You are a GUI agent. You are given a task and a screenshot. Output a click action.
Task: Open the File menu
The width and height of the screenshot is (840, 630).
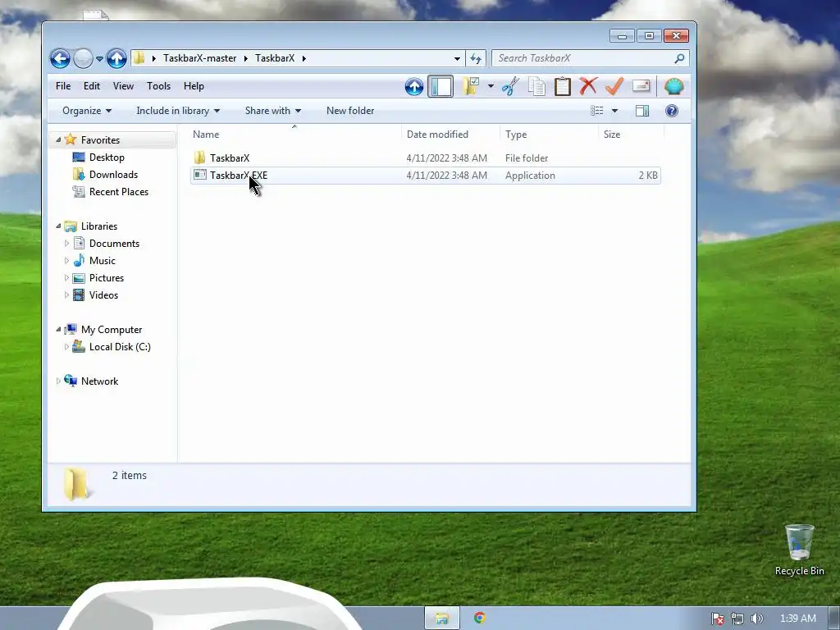click(63, 86)
